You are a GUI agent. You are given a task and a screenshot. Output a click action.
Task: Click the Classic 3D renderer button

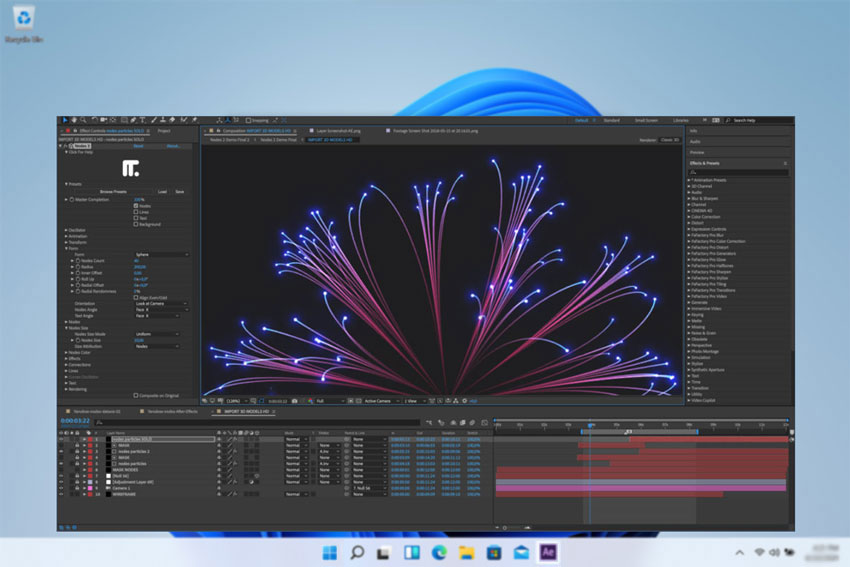669,140
